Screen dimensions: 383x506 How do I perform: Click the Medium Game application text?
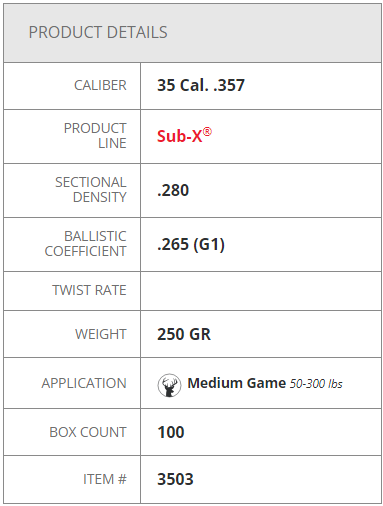pyautogui.click(x=236, y=383)
